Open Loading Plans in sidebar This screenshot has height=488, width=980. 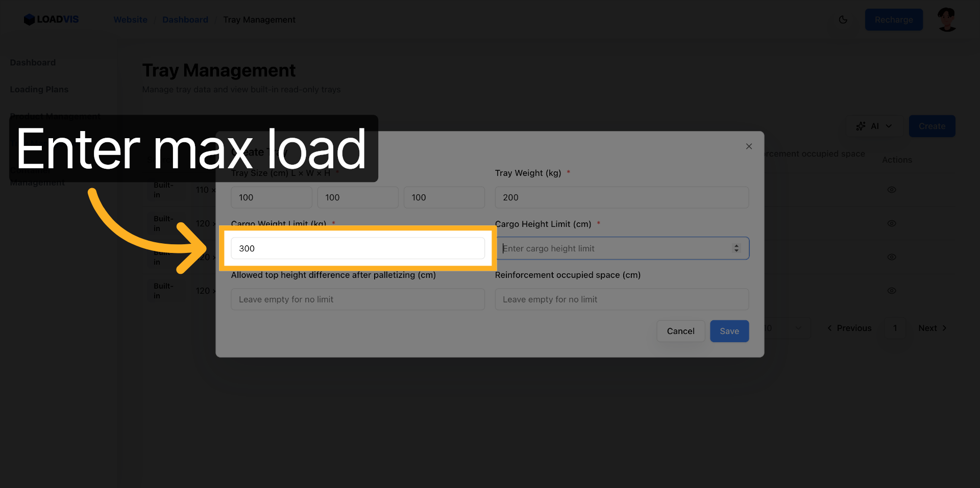(39, 89)
